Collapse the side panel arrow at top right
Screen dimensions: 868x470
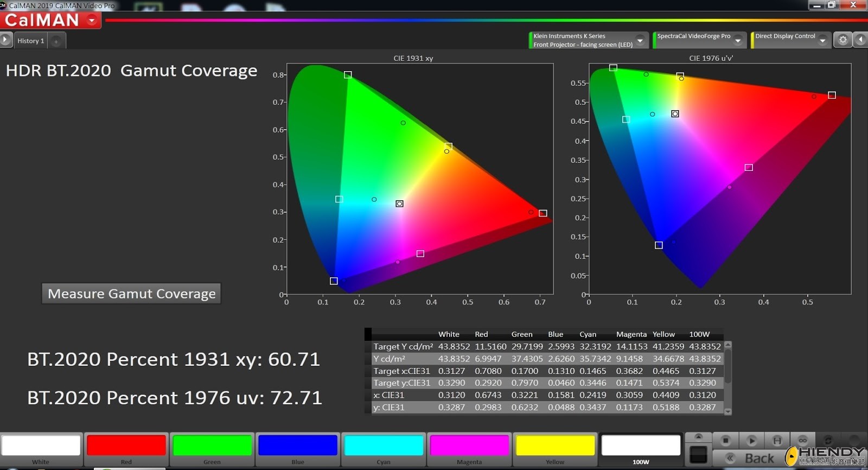[860, 40]
